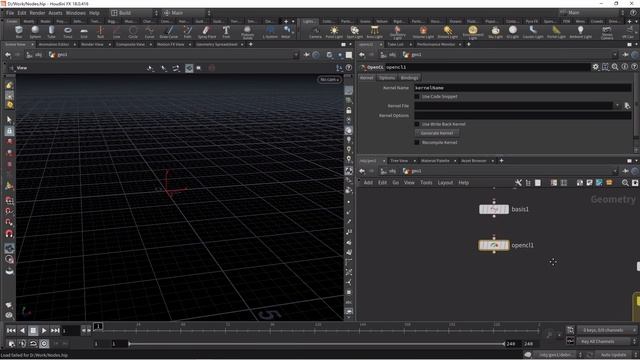Select the Torus shelf tool
The image size is (640, 360).
pyautogui.click(x=68, y=31)
